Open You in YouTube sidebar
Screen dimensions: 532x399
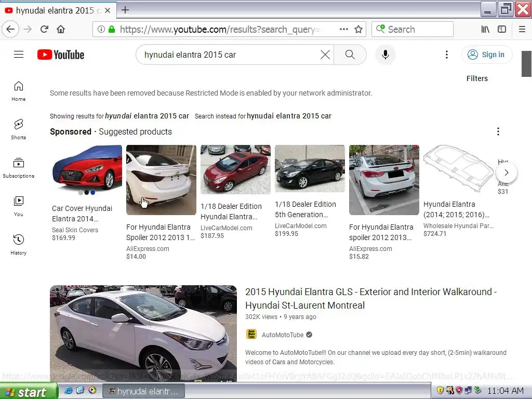[x=18, y=206]
